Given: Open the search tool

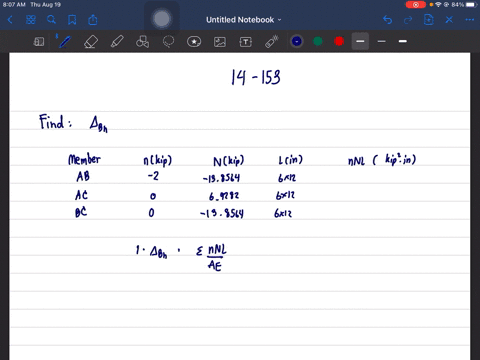Looking at the screenshot, I should pos(51,20).
